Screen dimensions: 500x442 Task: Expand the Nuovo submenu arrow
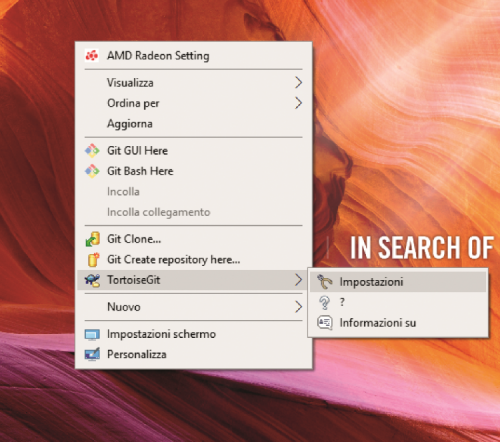click(298, 307)
